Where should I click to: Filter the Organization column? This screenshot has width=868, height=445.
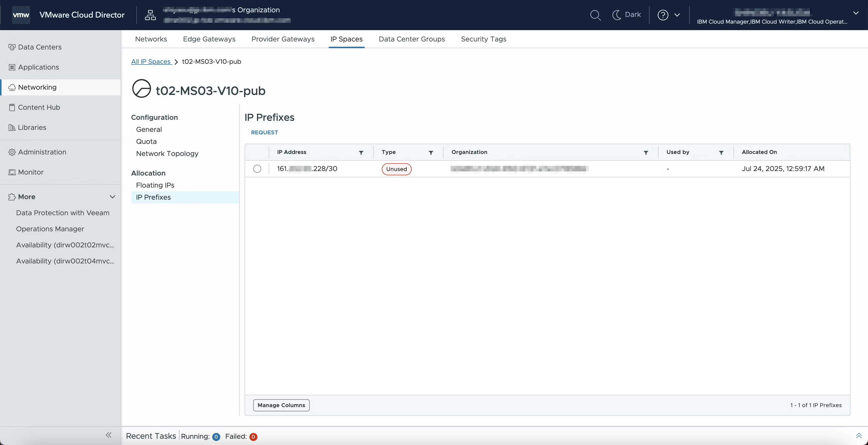pos(646,153)
